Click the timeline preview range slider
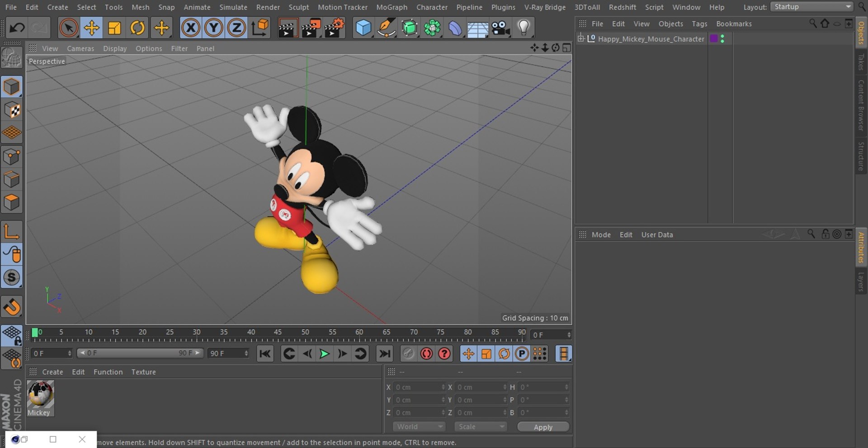 pos(140,353)
